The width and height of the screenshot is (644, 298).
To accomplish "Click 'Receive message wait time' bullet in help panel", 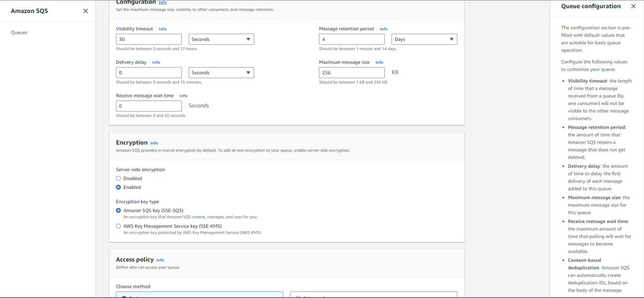I will tap(598, 221).
